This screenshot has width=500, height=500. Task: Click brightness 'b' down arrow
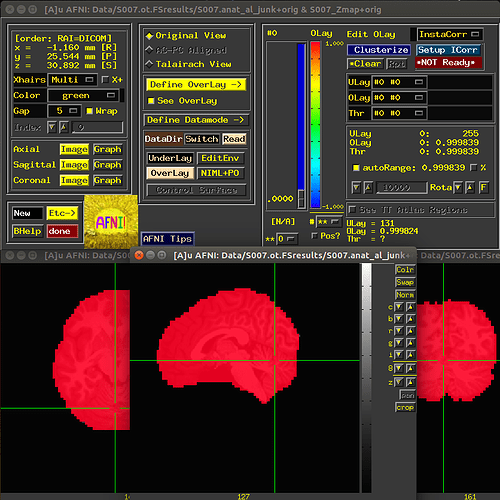pyautogui.click(x=399, y=319)
